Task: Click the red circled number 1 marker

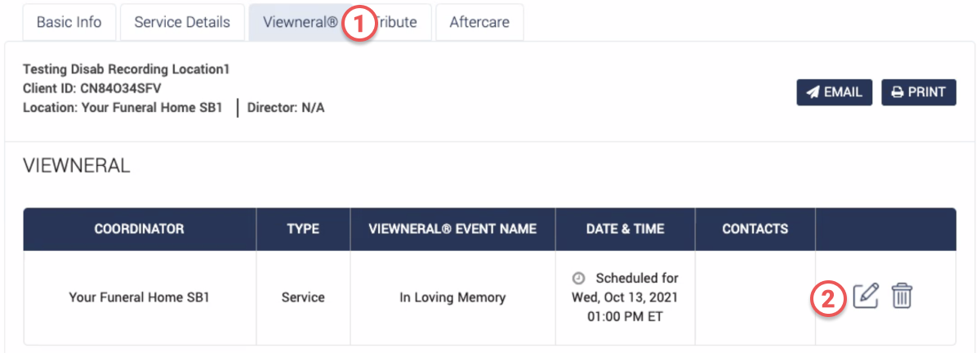Action: (x=359, y=23)
